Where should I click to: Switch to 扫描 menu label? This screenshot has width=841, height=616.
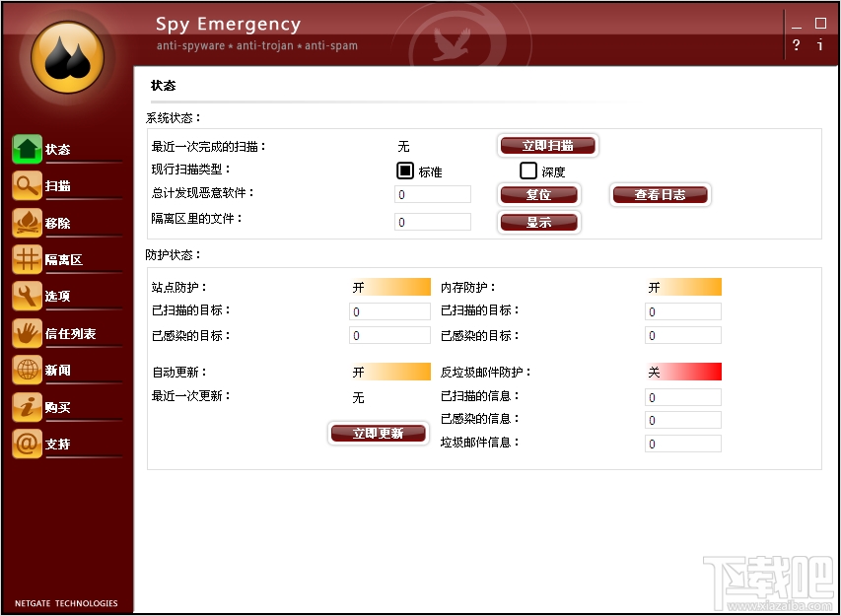tap(58, 186)
